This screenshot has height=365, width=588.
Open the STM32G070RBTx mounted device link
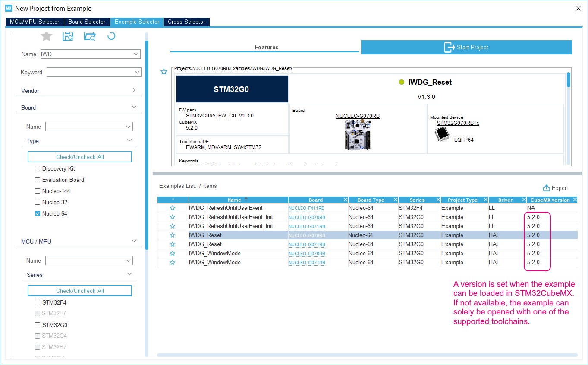tap(458, 123)
